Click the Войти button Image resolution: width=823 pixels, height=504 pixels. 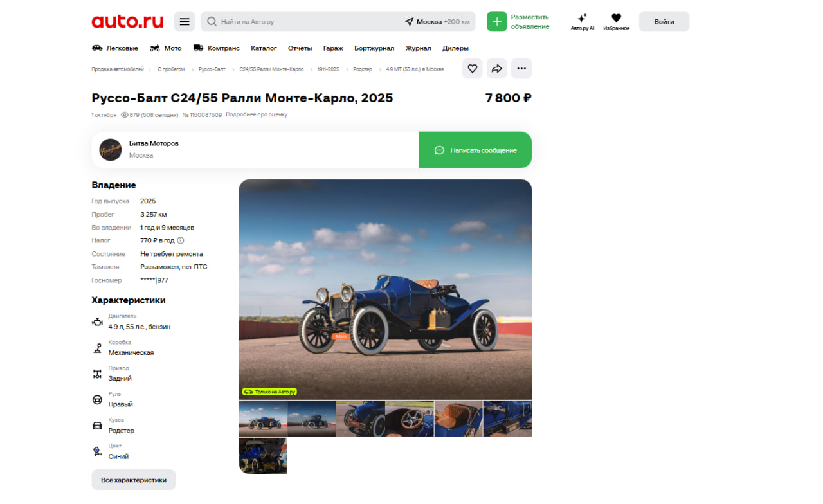(x=664, y=21)
